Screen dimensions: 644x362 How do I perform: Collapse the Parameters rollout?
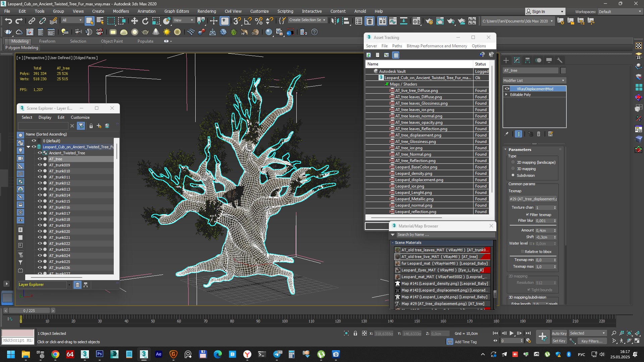click(x=505, y=150)
